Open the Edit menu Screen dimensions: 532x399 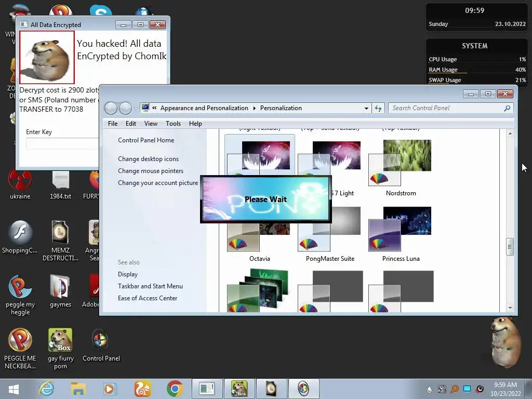pyautogui.click(x=130, y=124)
